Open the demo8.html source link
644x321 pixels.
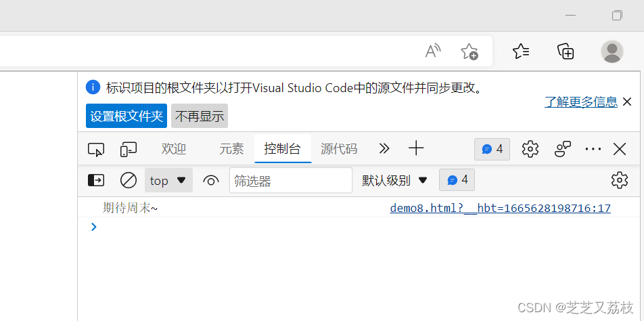501,209
